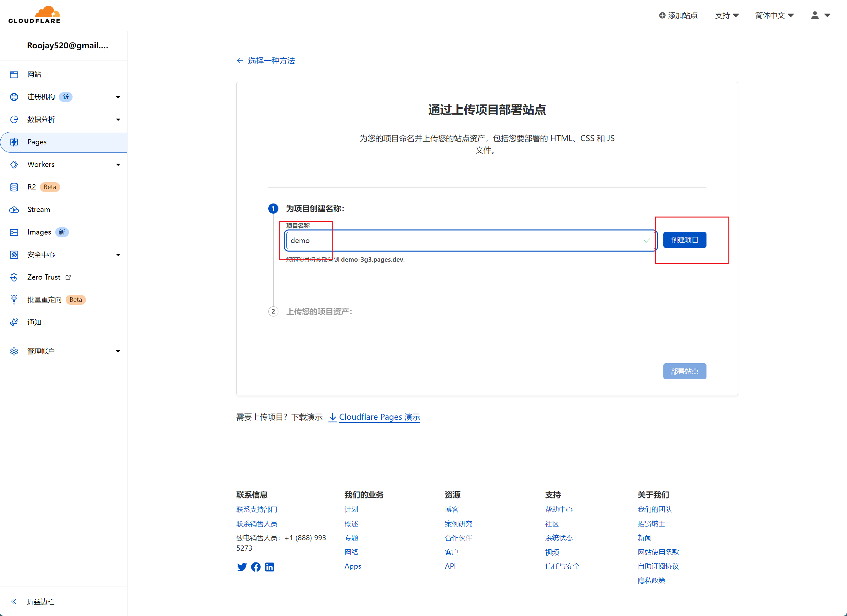The width and height of the screenshot is (847, 616).
Task: Collapse sidebar with double-chevron icon
Action: pyautogui.click(x=14, y=601)
